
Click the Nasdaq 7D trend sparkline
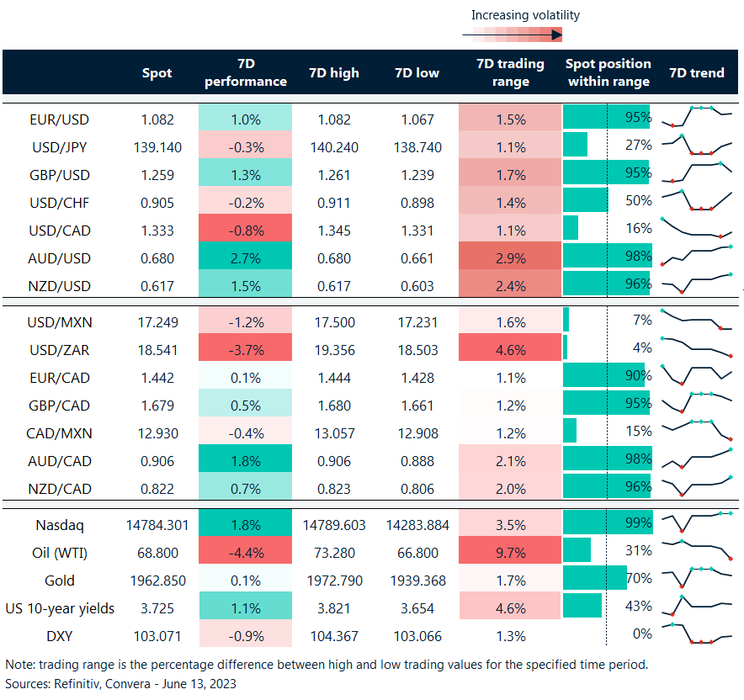click(x=697, y=522)
